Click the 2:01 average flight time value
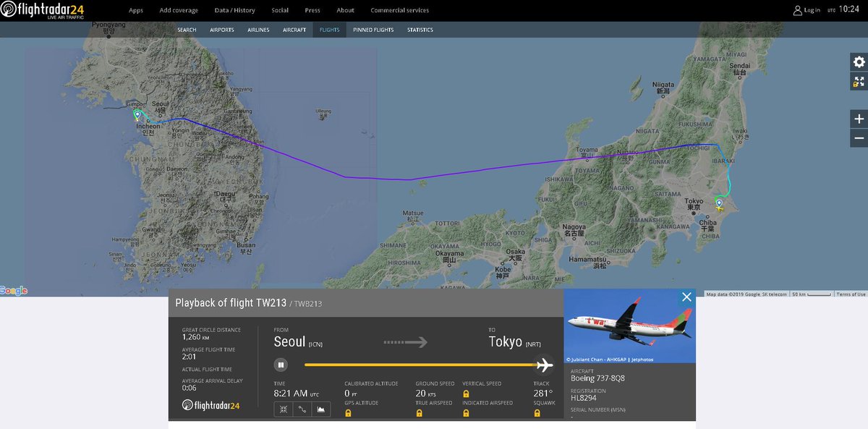 coord(189,357)
